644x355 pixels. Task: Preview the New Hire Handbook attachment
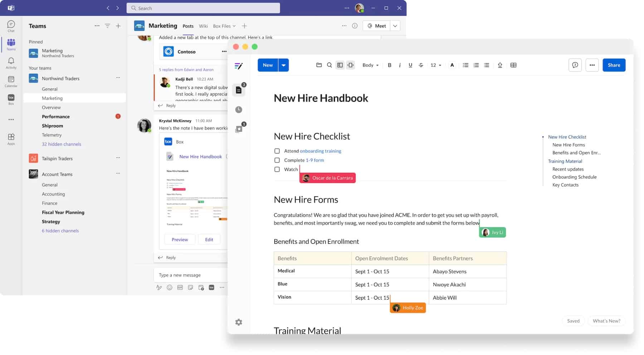click(180, 239)
